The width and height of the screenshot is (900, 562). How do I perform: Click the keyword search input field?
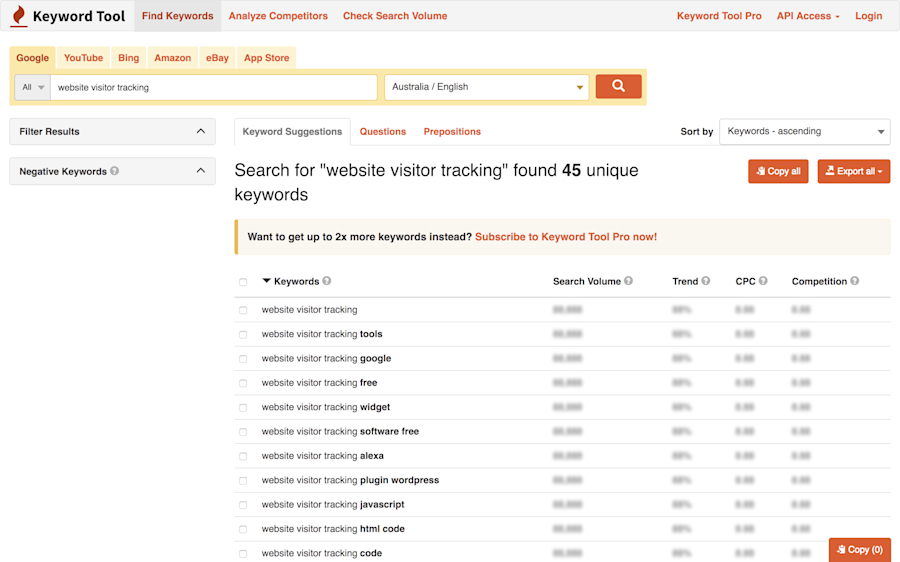click(214, 87)
